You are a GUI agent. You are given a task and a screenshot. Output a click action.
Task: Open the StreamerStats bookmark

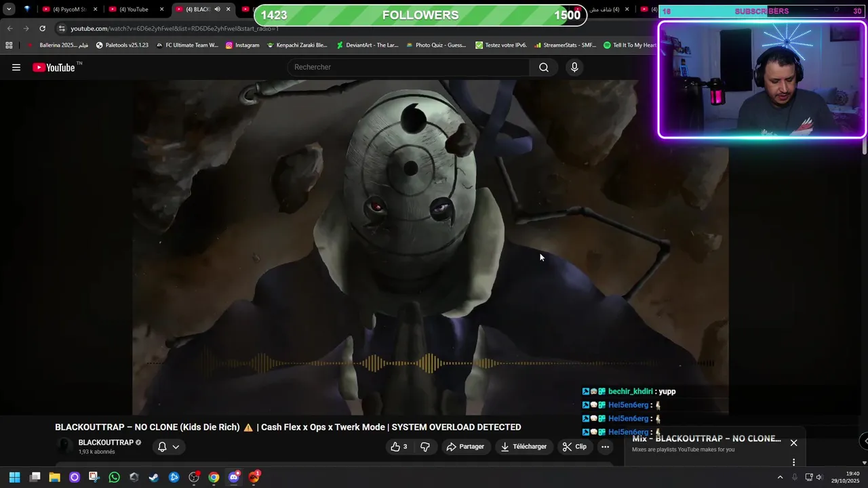pyautogui.click(x=565, y=45)
